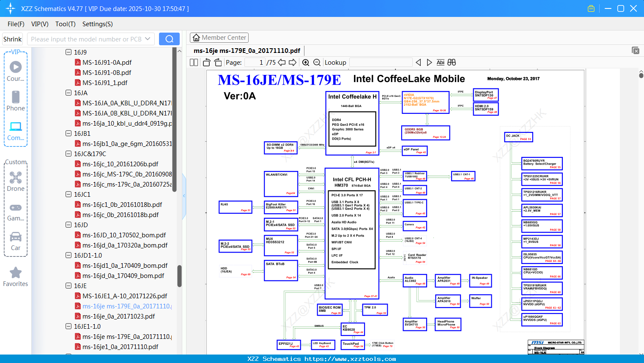This screenshot has width=644, height=363.
Task: Go to the next PDF page arrow
Action: coord(293,62)
